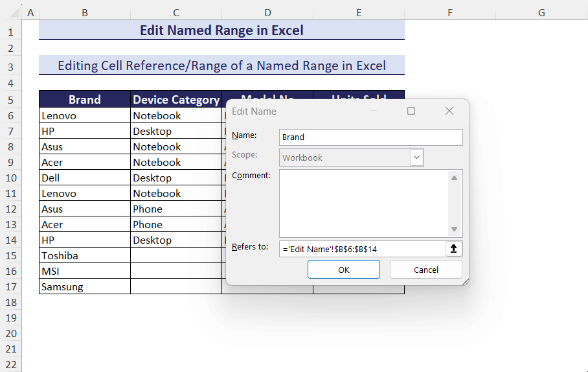Screen dimensions: 588x372
Task: Click the Name input field
Action: pos(371,137)
